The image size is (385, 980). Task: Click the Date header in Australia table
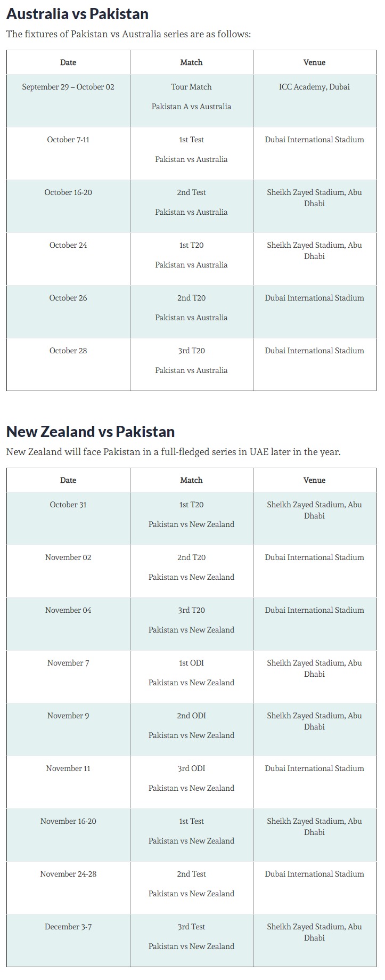click(68, 62)
